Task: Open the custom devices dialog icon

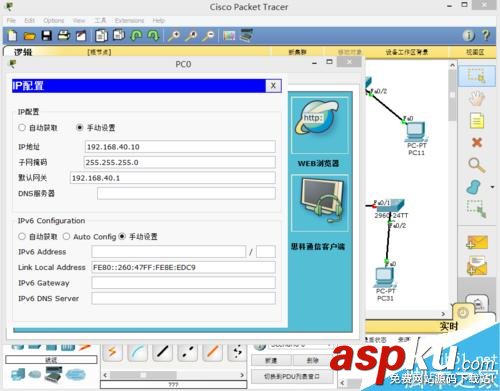Action: pos(246,35)
